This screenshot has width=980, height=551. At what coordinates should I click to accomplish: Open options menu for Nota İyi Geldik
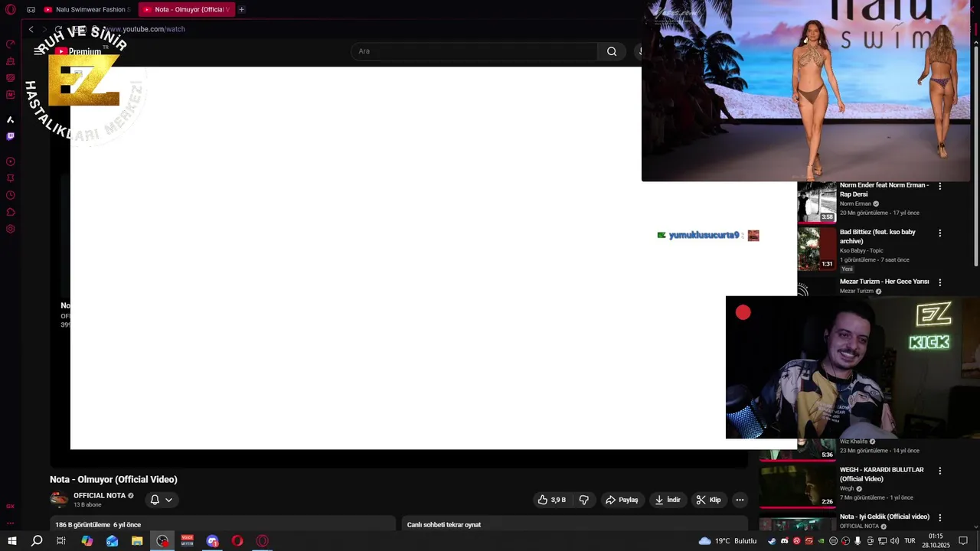[940, 517]
